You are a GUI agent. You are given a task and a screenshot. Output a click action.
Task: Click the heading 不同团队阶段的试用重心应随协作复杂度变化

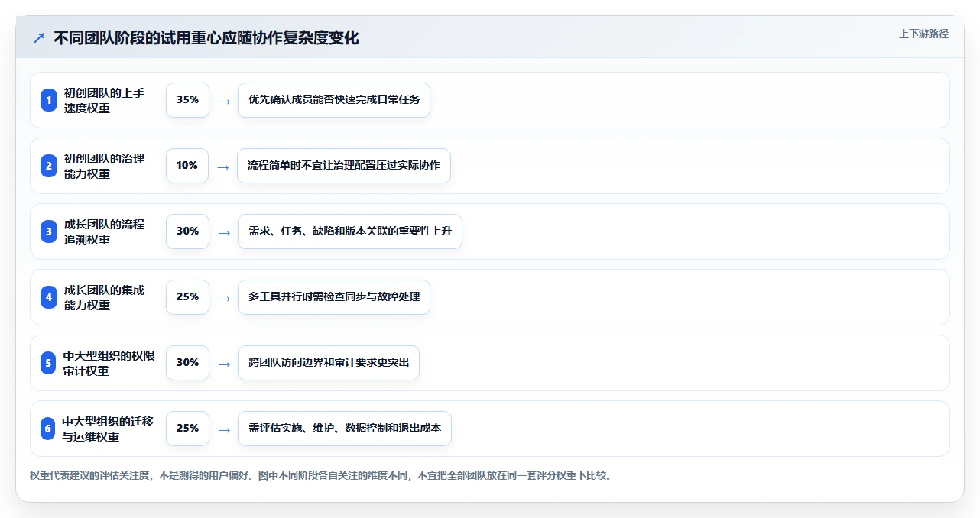206,37
